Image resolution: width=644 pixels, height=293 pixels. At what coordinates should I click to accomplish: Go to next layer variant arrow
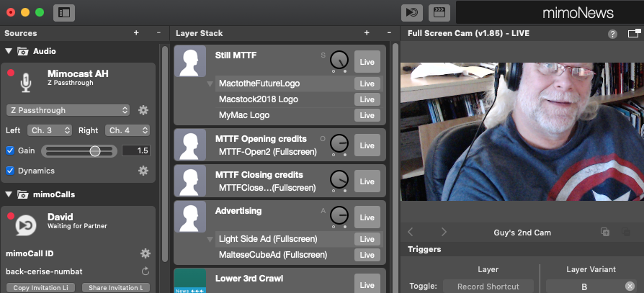[444, 233]
